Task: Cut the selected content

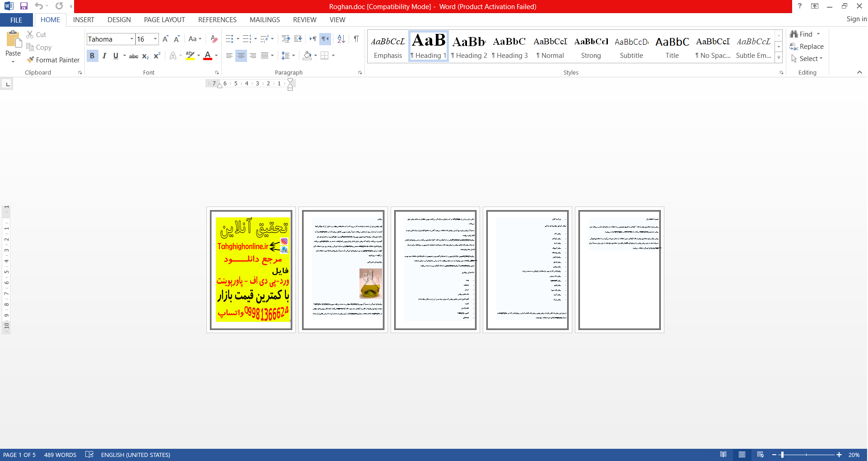Action: pyautogui.click(x=36, y=35)
